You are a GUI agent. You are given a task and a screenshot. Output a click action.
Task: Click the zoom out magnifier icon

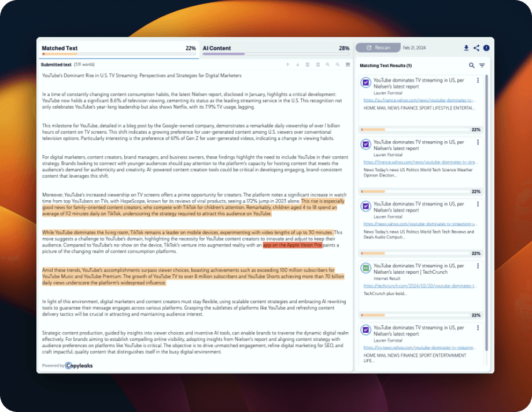tap(338, 65)
